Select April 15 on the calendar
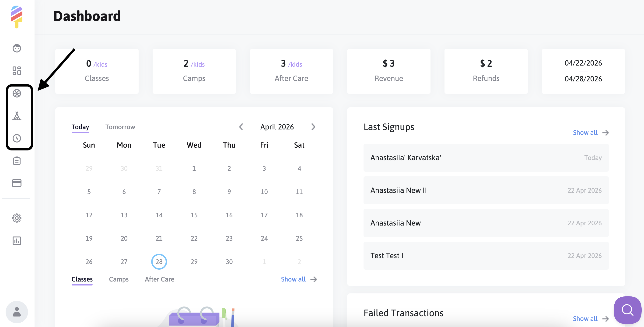 click(194, 215)
